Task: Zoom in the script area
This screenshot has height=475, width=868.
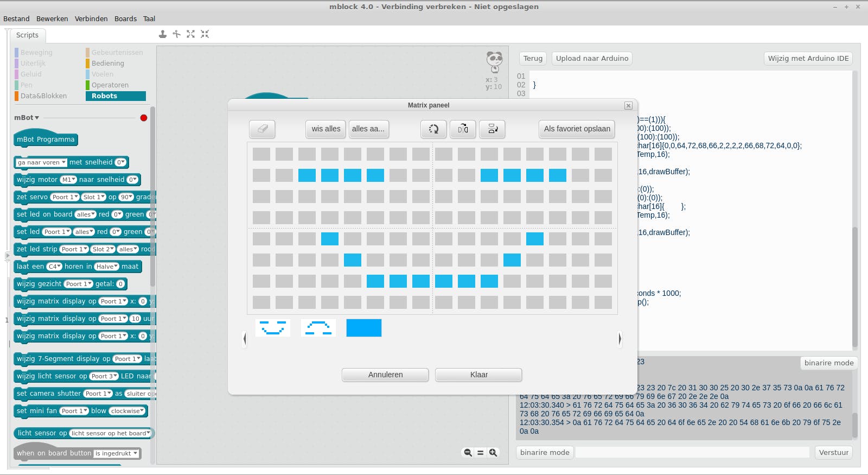Action: [493, 452]
